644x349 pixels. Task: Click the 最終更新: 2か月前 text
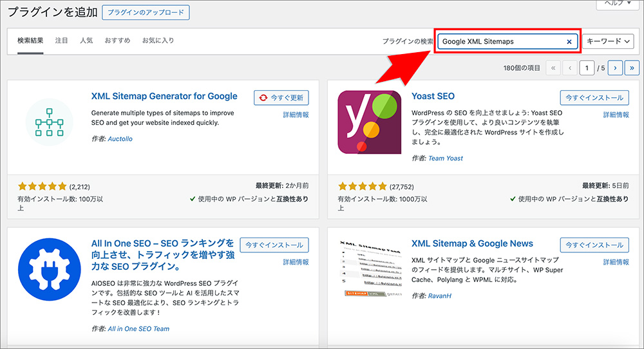[x=282, y=185]
